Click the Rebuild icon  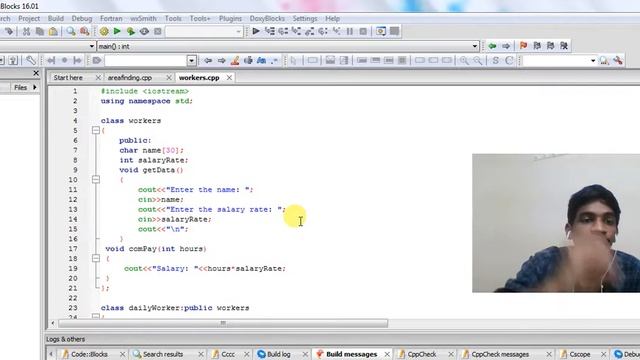(144, 31)
